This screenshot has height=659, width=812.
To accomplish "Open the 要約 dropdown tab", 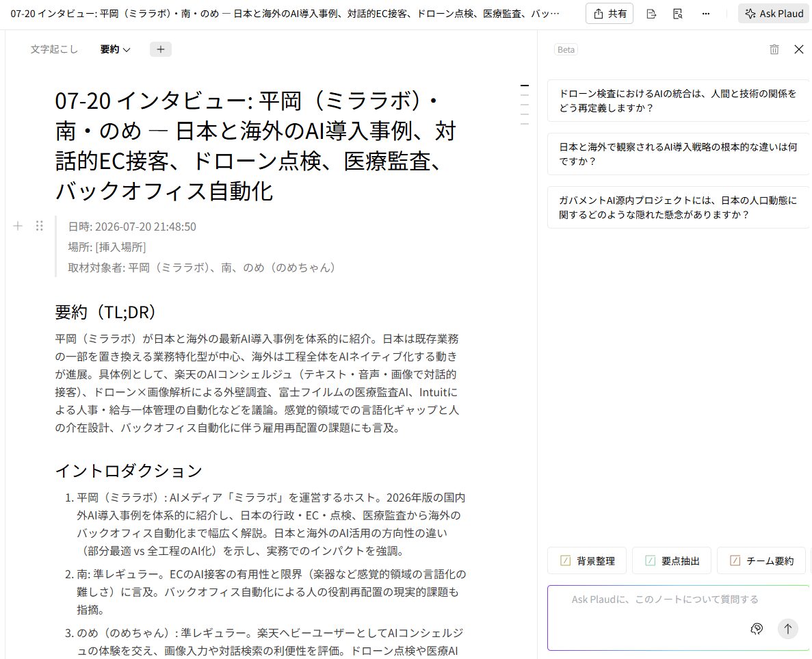I will [115, 49].
